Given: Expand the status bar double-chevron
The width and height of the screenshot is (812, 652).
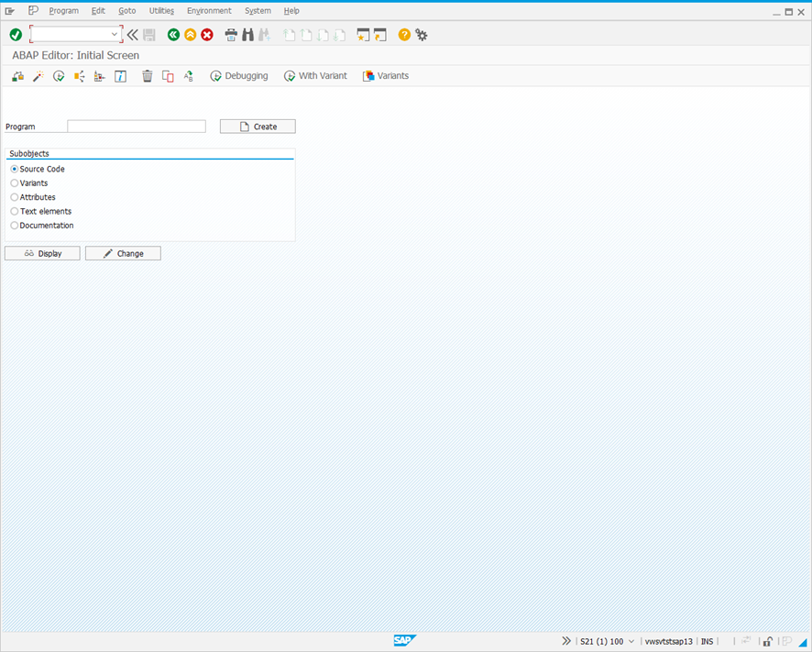Looking at the screenshot, I should 565,641.
